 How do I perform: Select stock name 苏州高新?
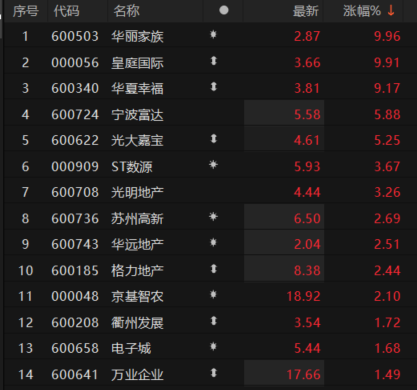click(137, 219)
